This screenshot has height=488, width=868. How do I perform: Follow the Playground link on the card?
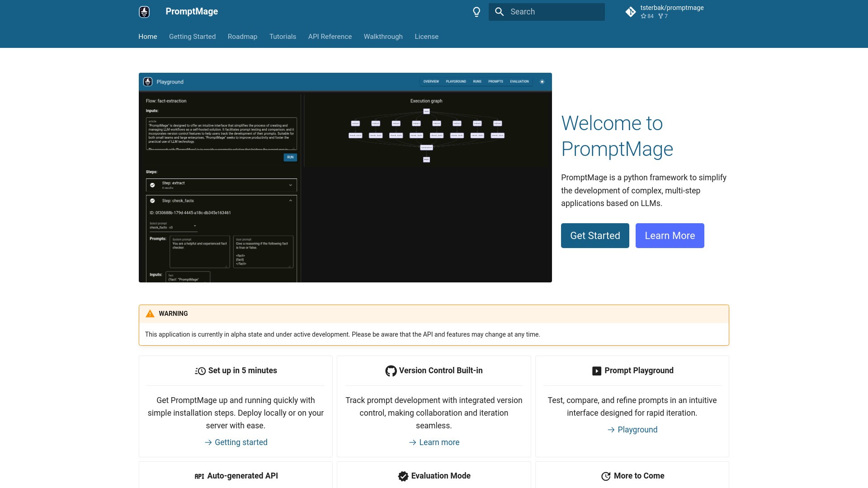tap(637, 430)
